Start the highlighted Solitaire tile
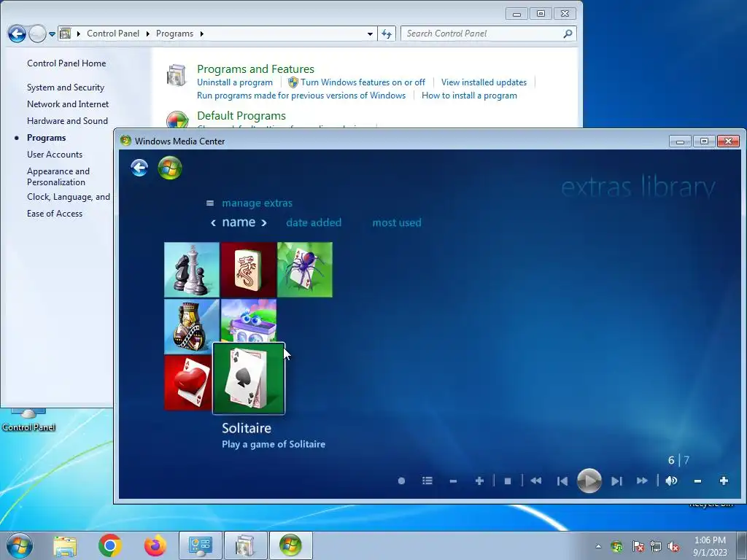747x560 pixels. (x=249, y=378)
